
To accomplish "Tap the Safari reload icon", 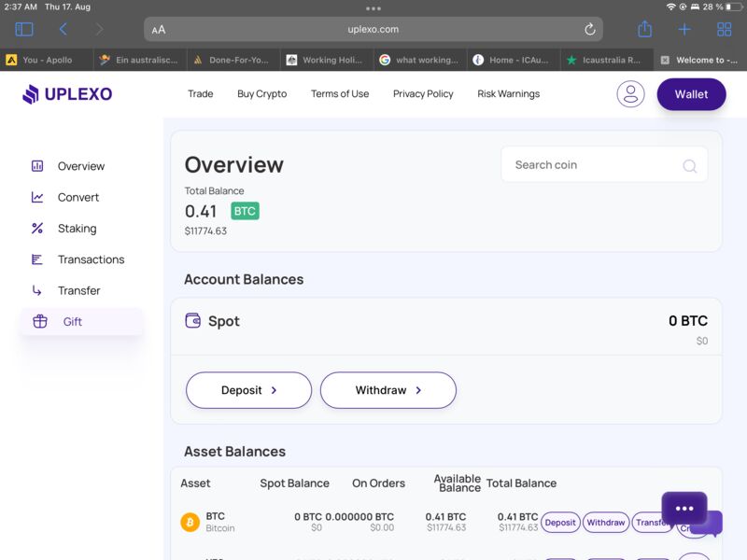I will coord(590,30).
